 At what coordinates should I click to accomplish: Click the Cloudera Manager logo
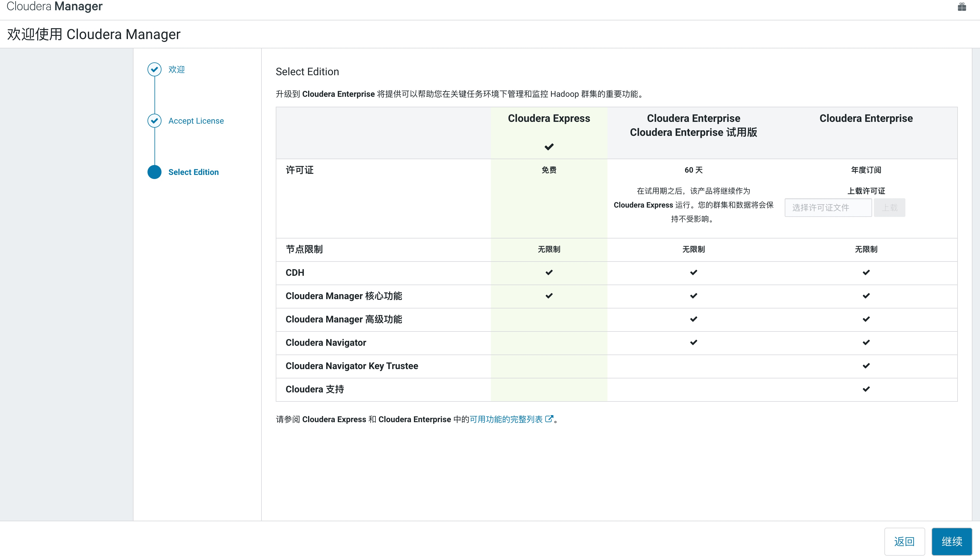55,6
